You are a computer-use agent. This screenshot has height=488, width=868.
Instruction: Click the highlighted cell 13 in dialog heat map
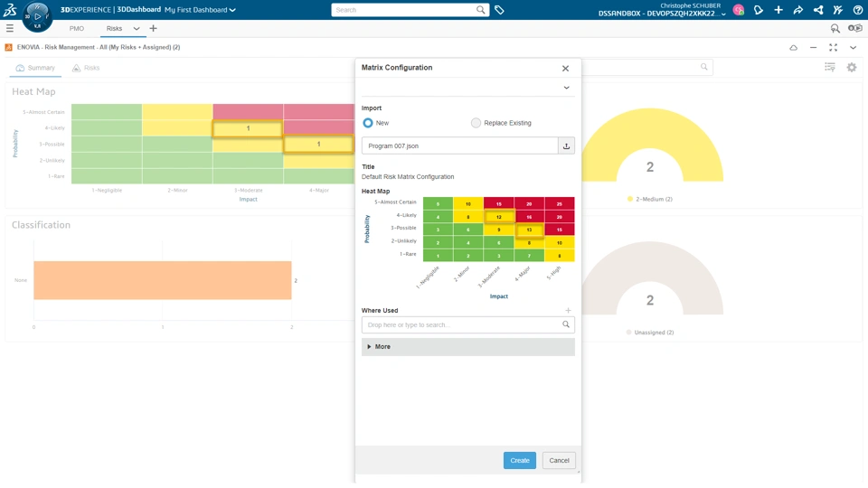click(x=529, y=230)
